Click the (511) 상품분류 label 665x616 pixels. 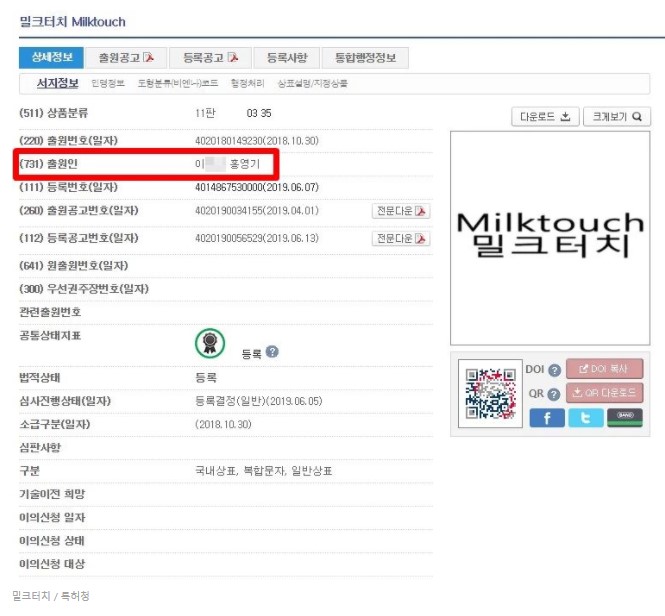53,113
